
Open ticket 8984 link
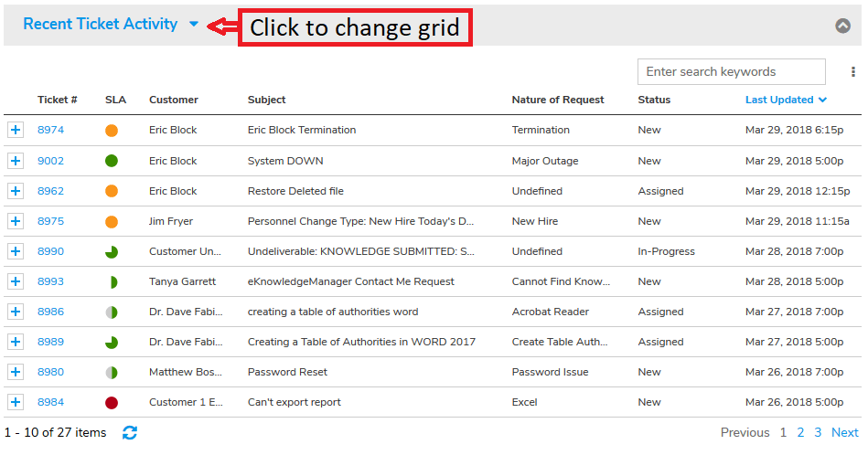pos(50,402)
